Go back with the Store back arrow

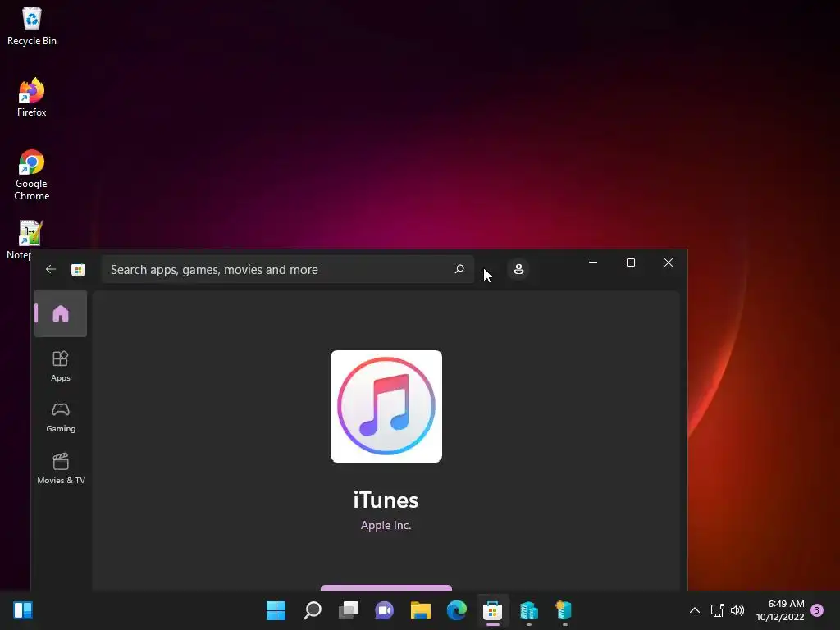[x=51, y=269]
